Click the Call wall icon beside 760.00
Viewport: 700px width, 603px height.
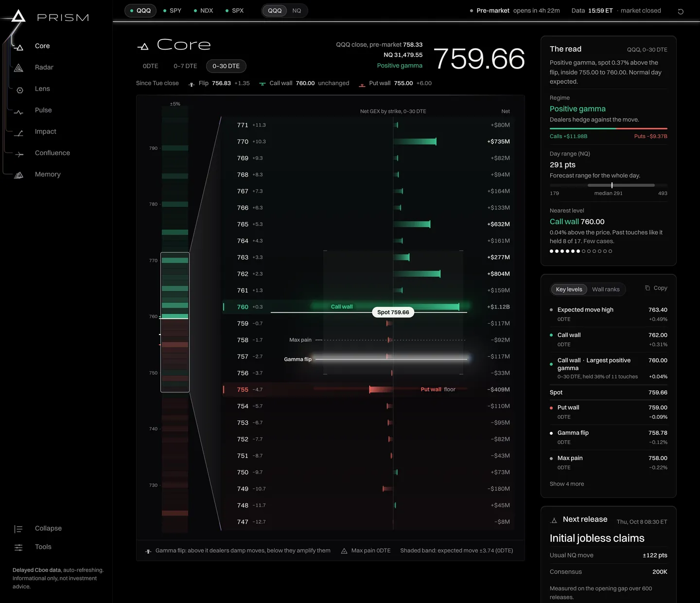coord(262,84)
